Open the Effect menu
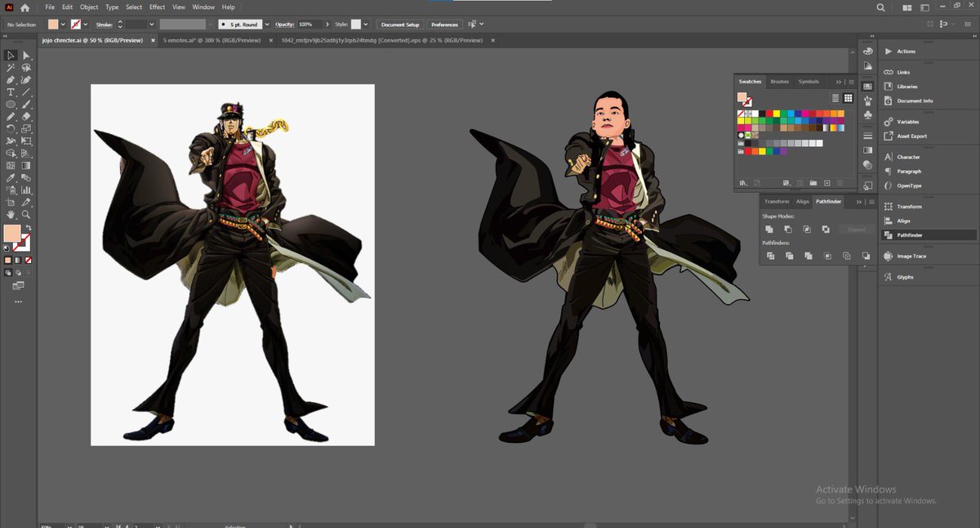The height and width of the screenshot is (528, 980). click(x=157, y=7)
